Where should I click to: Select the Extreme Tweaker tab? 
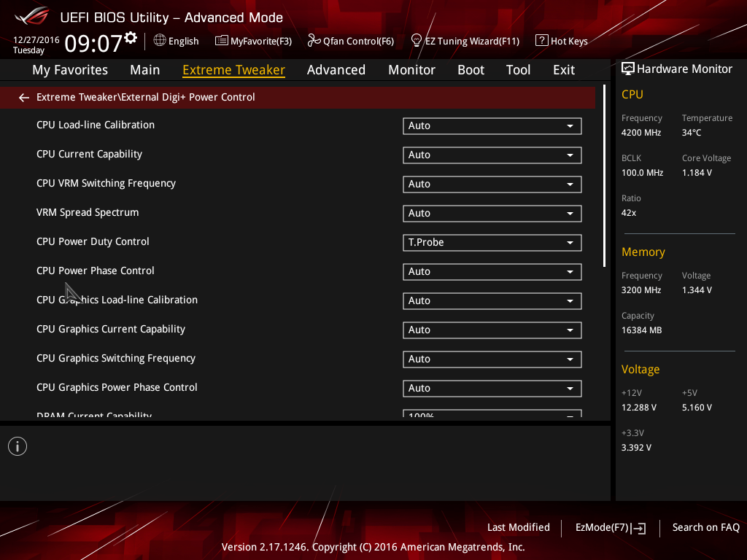(x=234, y=70)
